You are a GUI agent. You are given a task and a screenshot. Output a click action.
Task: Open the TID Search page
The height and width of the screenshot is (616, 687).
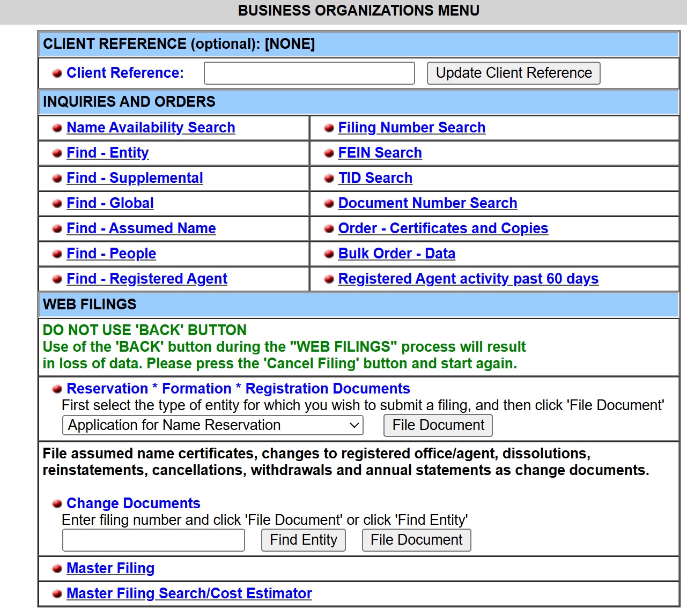(x=375, y=177)
